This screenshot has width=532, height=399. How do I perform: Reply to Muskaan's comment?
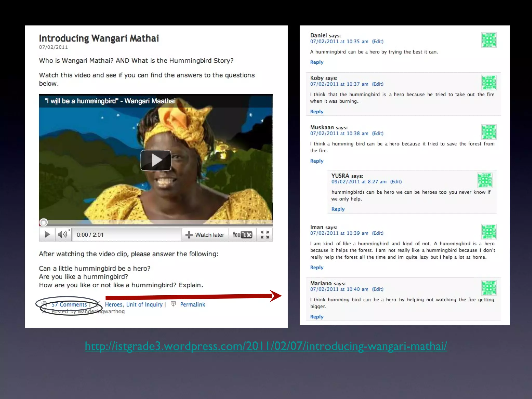tap(317, 161)
